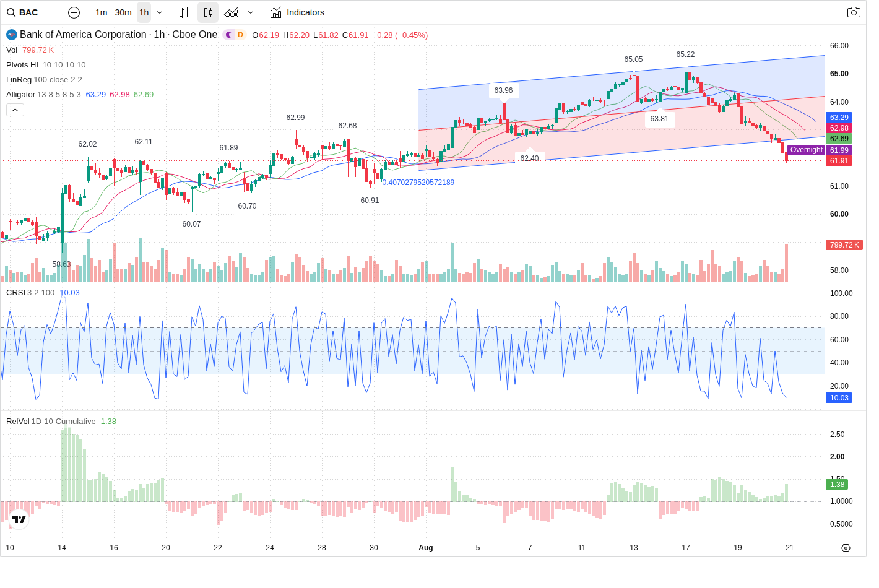The image size is (879, 588).
Task: Click the 60.91 pivot low label
Action: [370, 201]
